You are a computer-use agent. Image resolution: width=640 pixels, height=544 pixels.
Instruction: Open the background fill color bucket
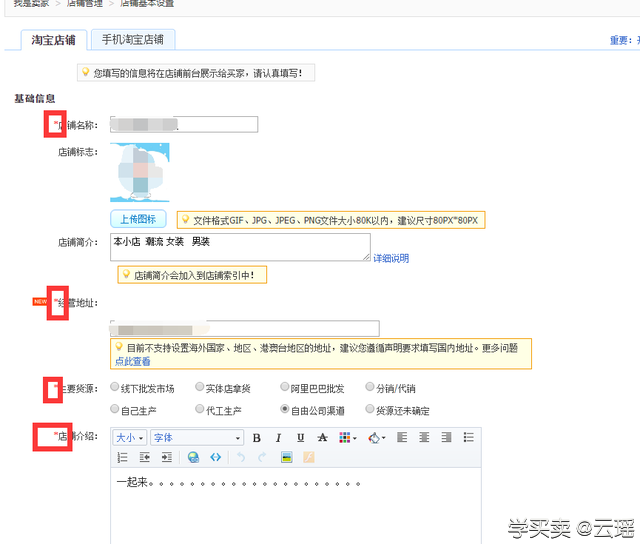click(x=376, y=438)
